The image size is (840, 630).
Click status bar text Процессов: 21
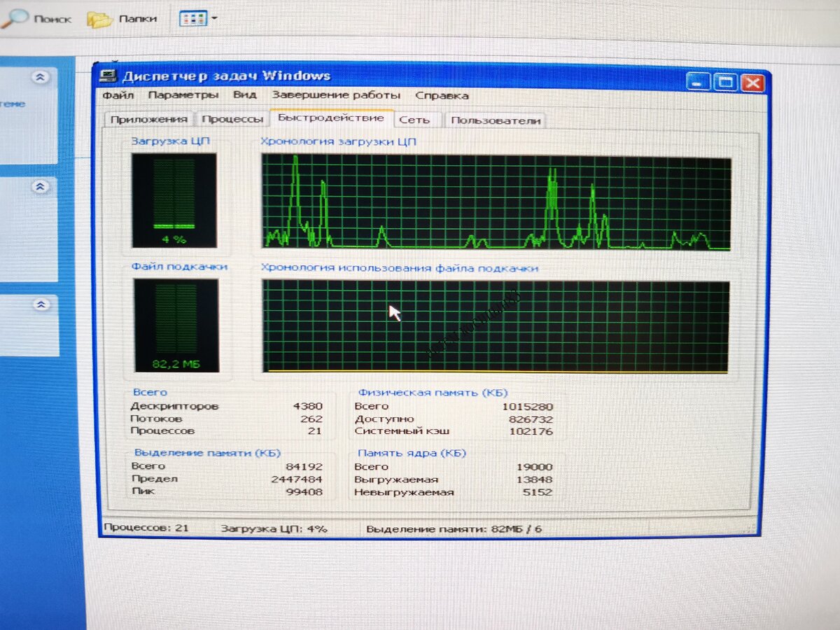pos(146,528)
